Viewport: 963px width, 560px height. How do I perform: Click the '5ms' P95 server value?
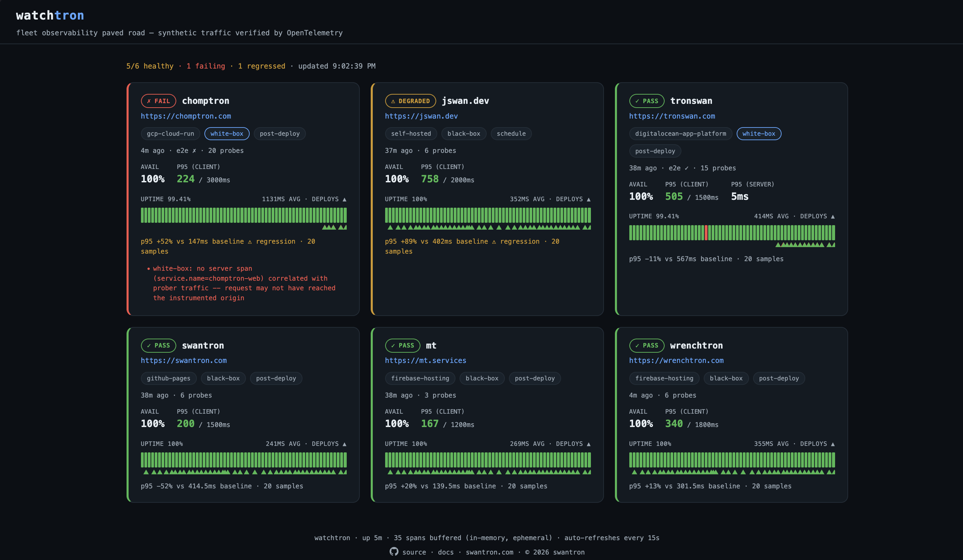point(740,196)
